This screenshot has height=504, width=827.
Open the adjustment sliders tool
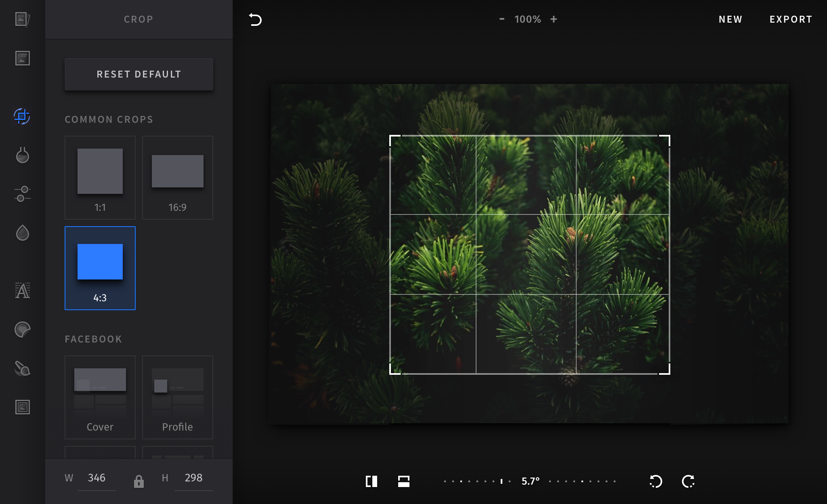pos(22,194)
